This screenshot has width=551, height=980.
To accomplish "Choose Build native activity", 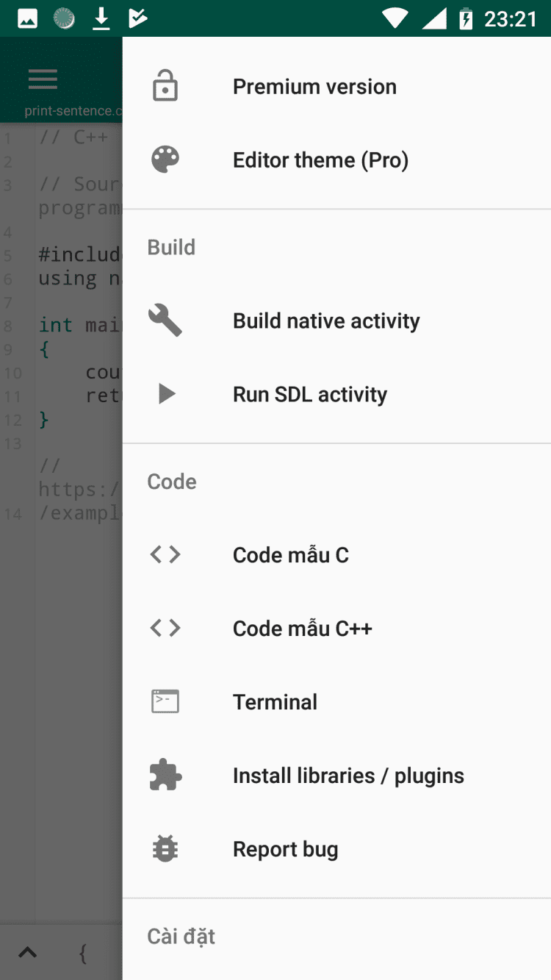I will [x=326, y=321].
